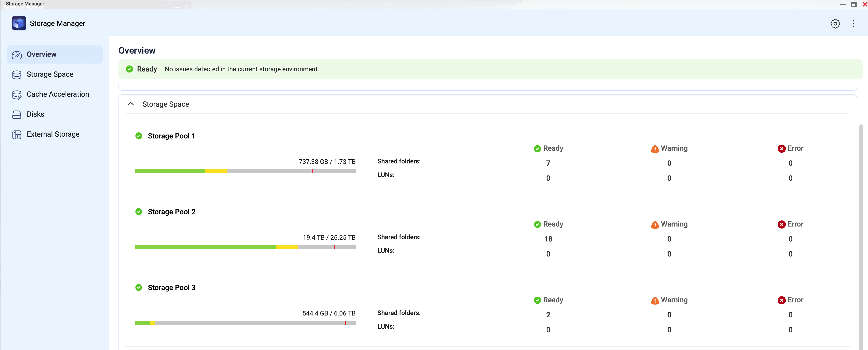Click Storage Pool 2 ready shared folders count 18
Screen dimensions: 868x350
pos(548,239)
